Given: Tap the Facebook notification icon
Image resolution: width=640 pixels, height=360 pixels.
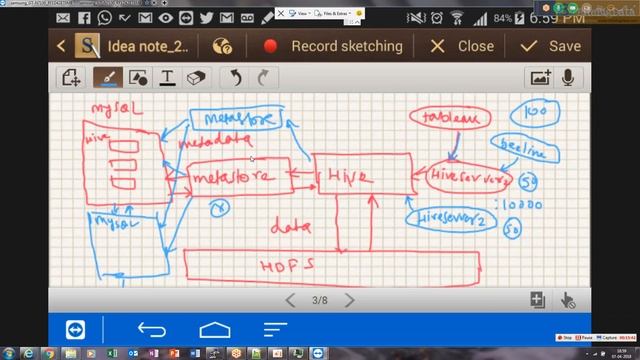Looking at the screenshot, I should pyautogui.click(x=84, y=18).
